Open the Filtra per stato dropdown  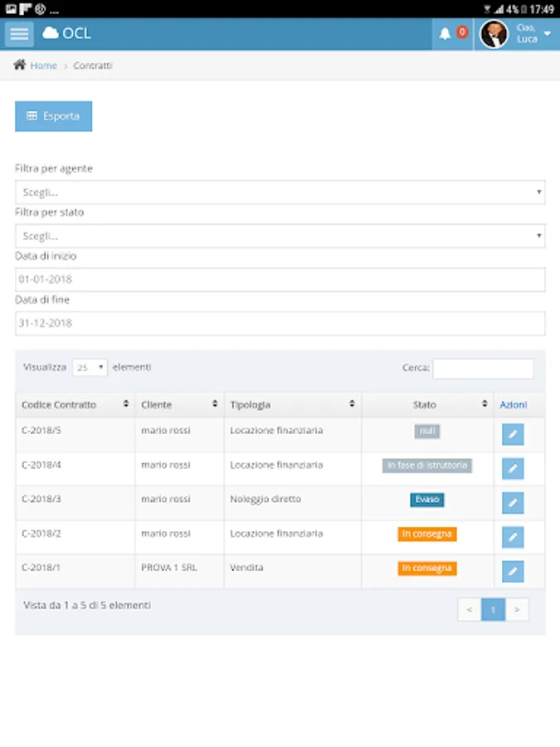[x=280, y=236]
